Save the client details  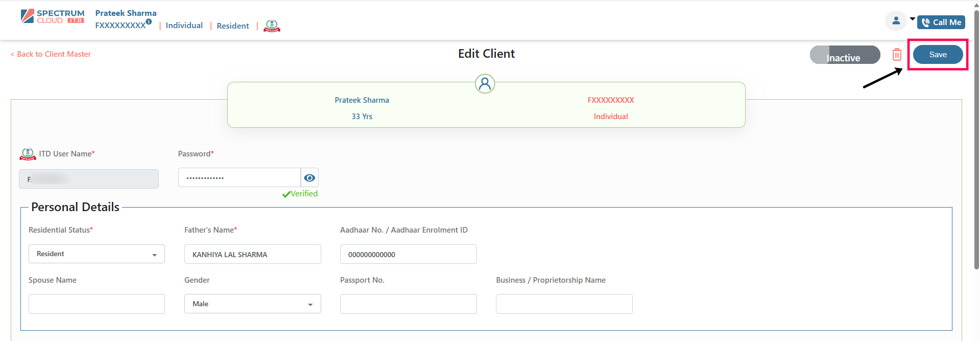tap(938, 55)
